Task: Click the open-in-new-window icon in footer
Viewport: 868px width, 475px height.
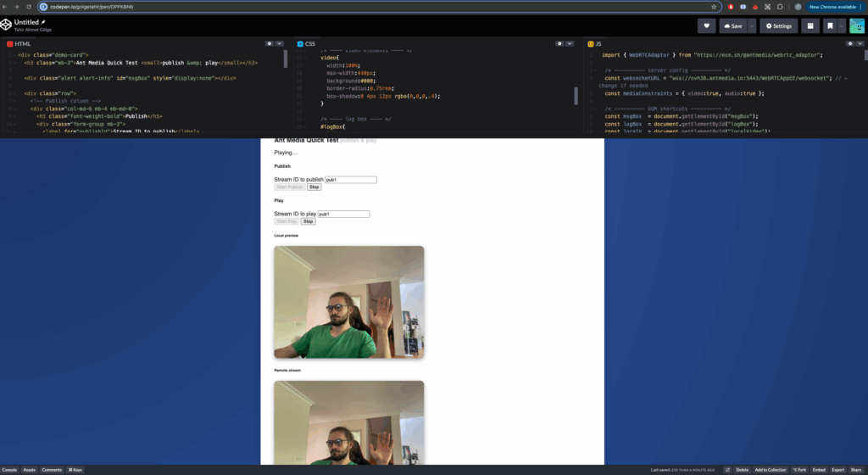Action: point(727,470)
